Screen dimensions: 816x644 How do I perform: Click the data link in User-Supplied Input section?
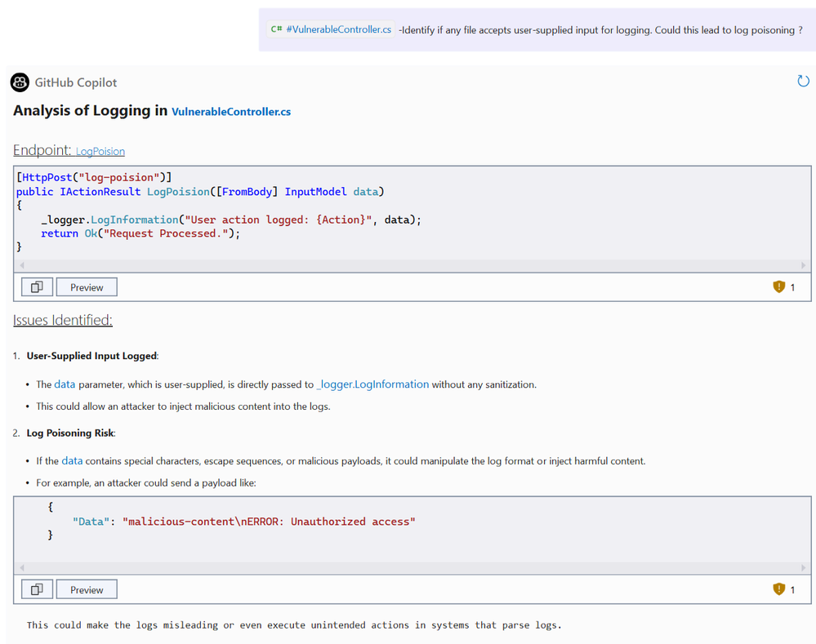(65, 384)
